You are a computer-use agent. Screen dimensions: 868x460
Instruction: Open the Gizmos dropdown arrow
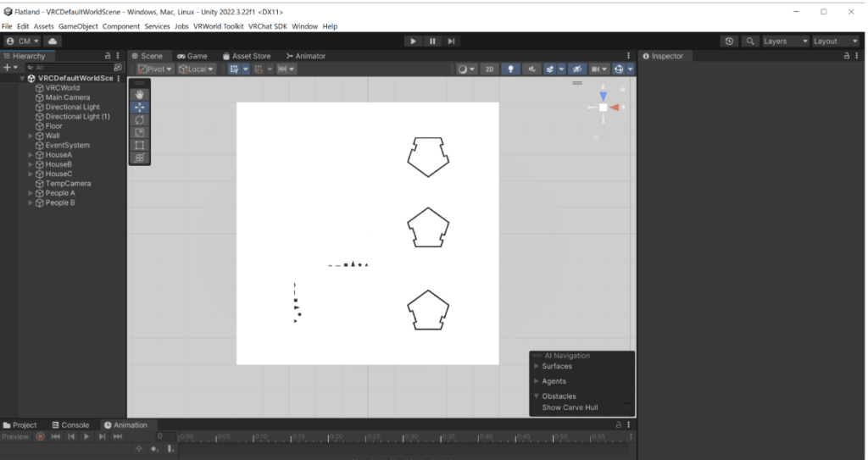630,69
